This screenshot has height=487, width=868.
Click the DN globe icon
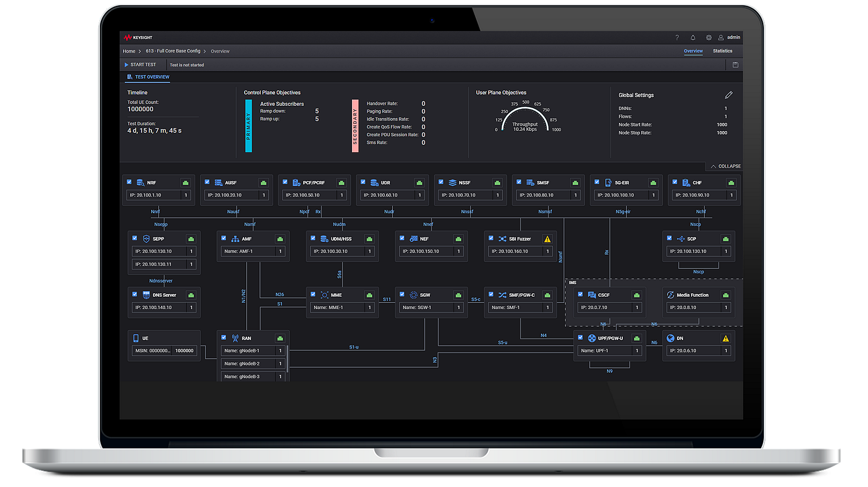point(671,338)
